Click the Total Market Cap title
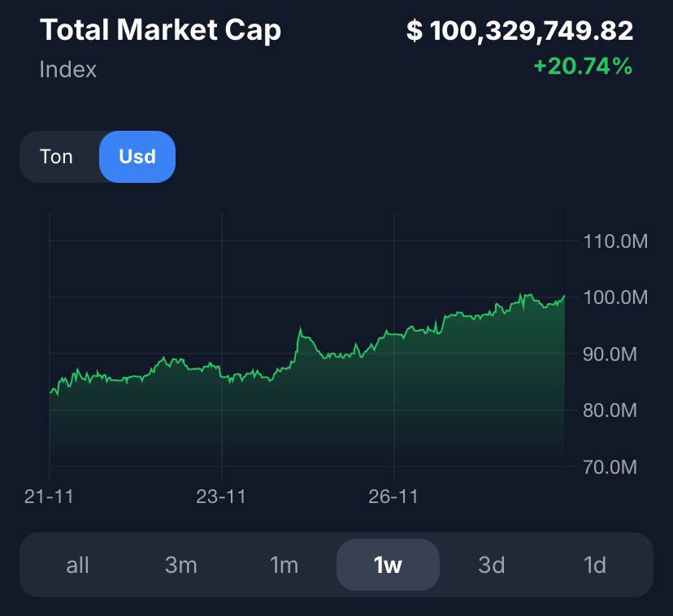673x616 pixels. click(x=160, y=30)
